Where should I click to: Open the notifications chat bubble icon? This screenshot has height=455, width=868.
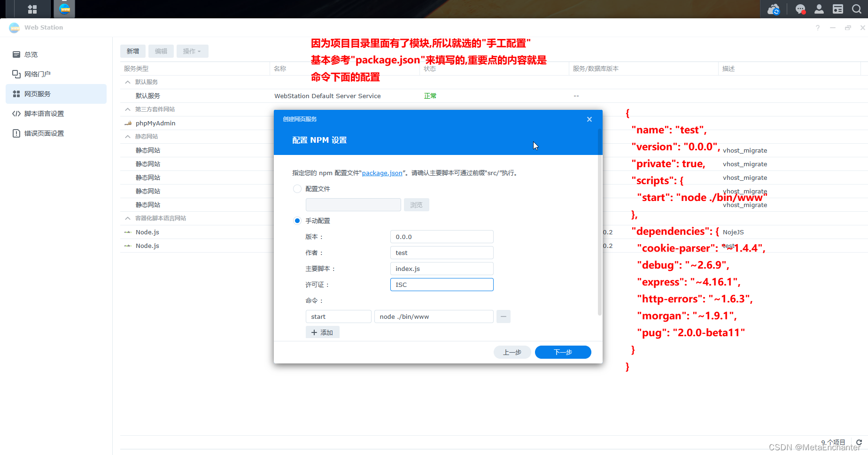point(800,9)
